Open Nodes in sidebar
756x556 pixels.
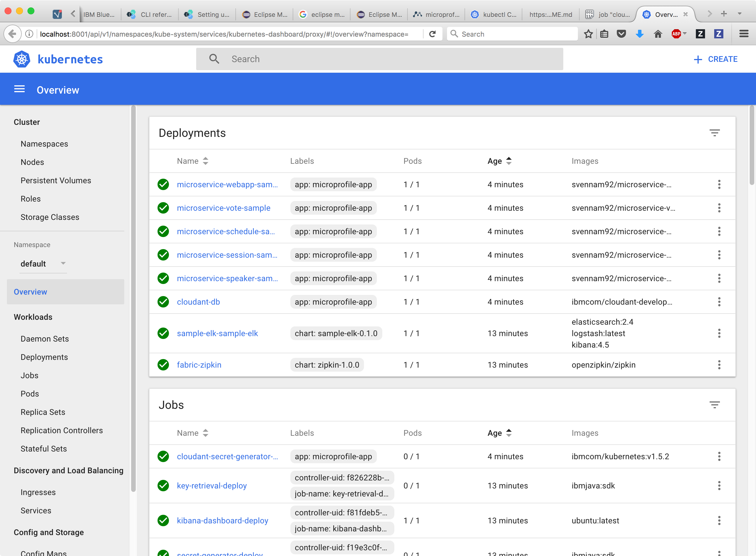click(x=32, y=162)
